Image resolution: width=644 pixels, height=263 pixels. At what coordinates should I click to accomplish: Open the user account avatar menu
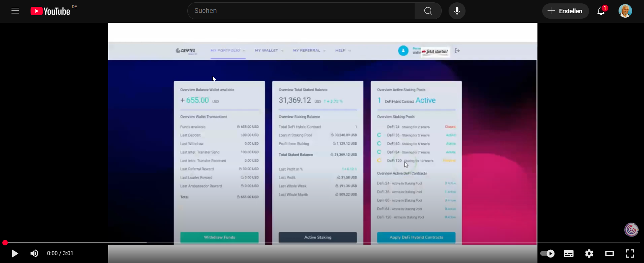pos(625,11)
